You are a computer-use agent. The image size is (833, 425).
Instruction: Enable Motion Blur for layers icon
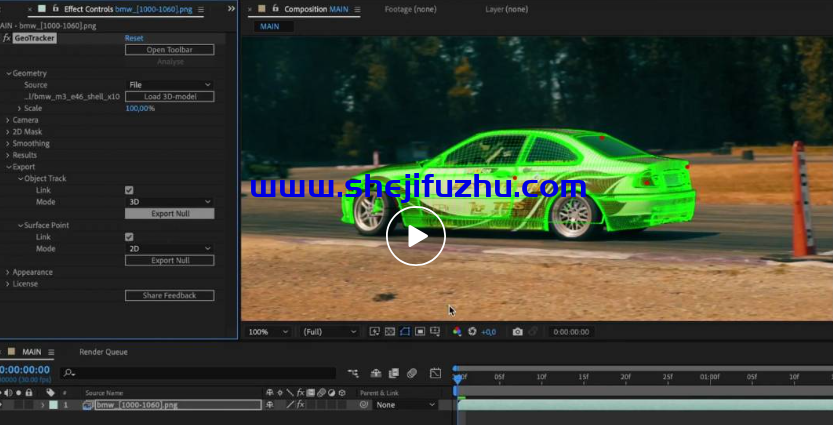[x=412, y=373]
